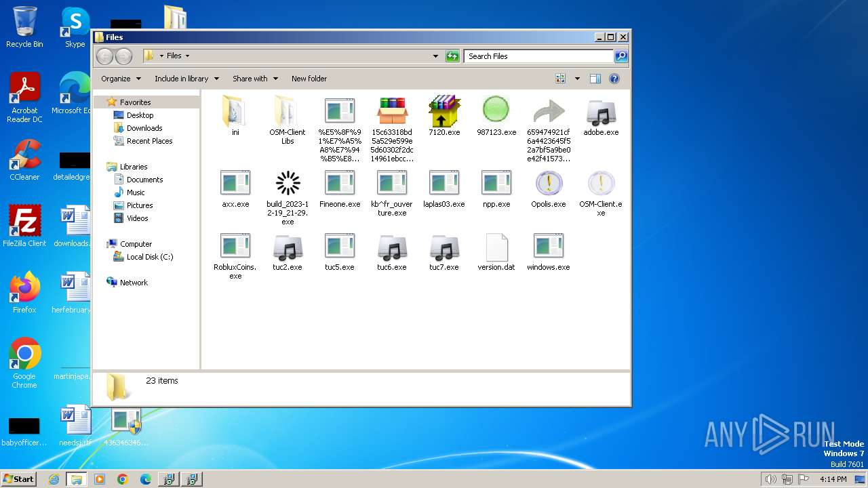Select the adobe.exe file
The image size is (868, 488).
[x=601, y=117]
